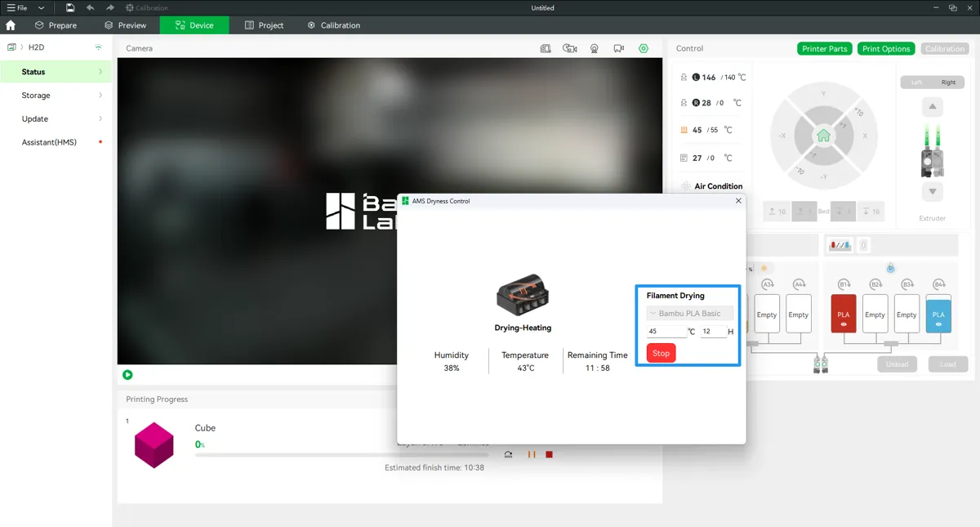Viewport: 980px width, 527px height.
Task: Open the Project tab
Action: (264, 25)
